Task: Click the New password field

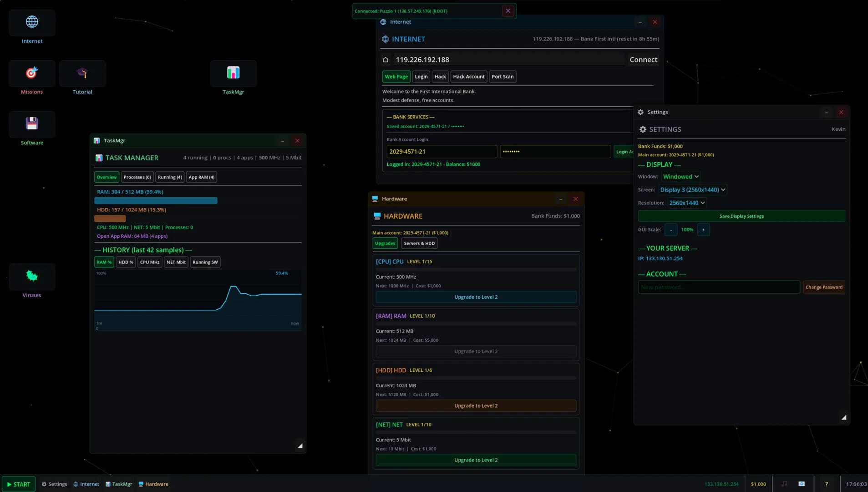Action: pyautogui.click(x=719, y=287)
